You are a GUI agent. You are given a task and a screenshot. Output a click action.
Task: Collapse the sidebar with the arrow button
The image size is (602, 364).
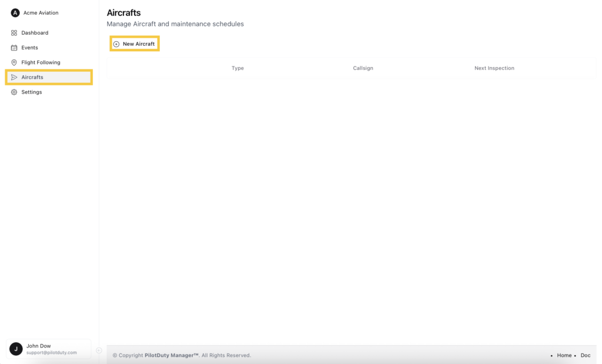[99, 350]
